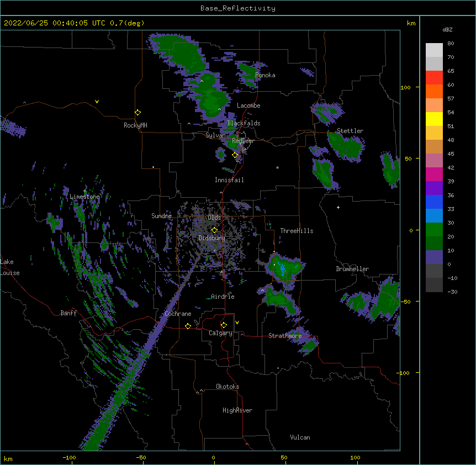Click the Innisfail city label
The image size is (476, 465).
229,180
